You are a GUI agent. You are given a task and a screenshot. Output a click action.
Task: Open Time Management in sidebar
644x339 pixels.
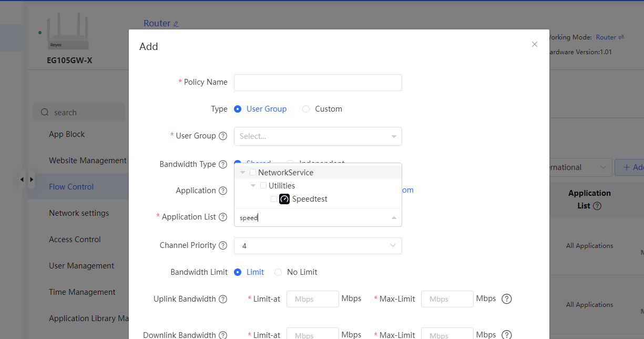(82, 292)
